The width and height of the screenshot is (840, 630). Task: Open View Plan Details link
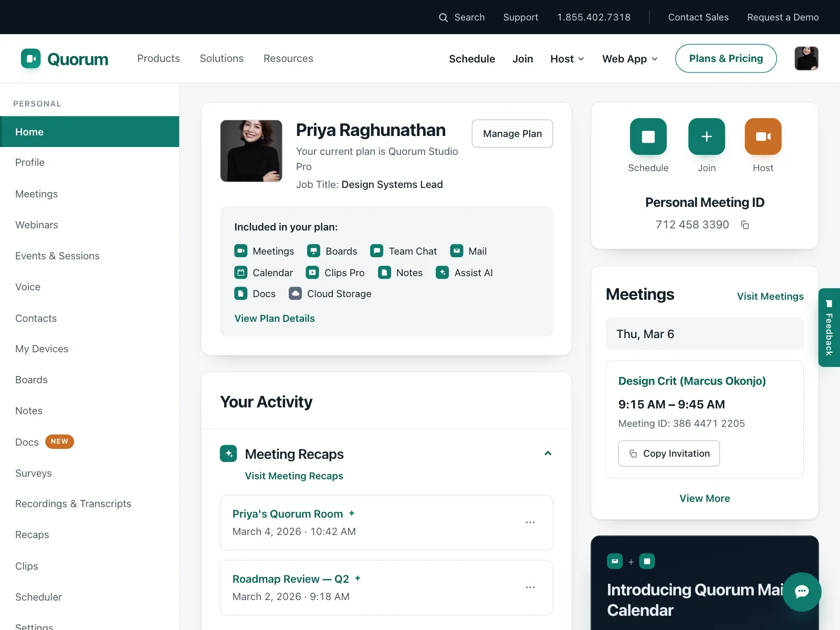pyautogui.click(x=275, y=318)
